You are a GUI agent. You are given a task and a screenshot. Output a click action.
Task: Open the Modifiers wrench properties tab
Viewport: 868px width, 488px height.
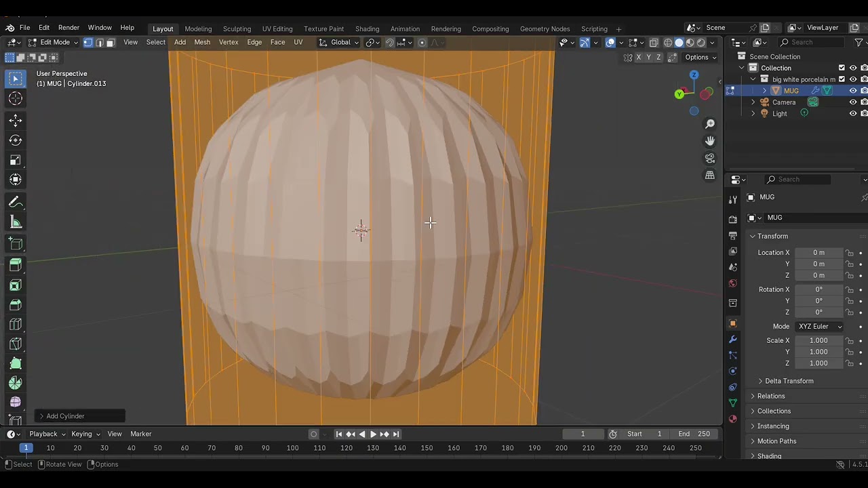coord(732,339)
